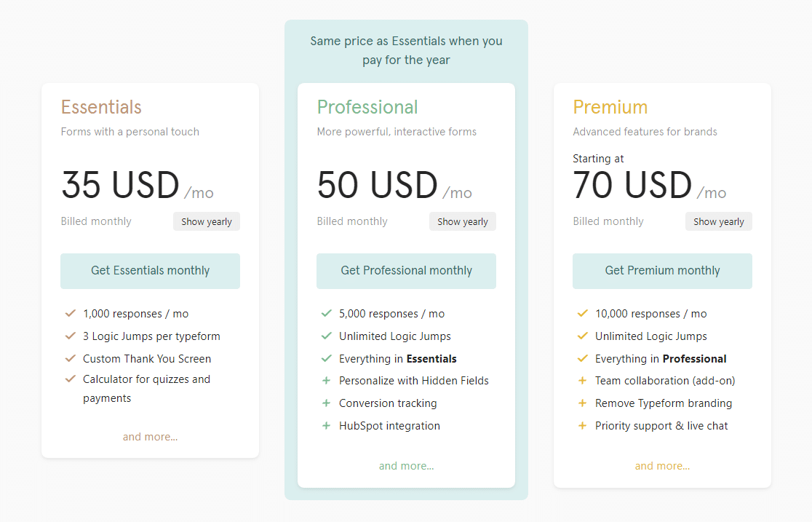The height and width of the screenshot is (522, 812).
Task: Click the checkmark beside 1,000 responses / mo
Action: click(x=71, y=314)
